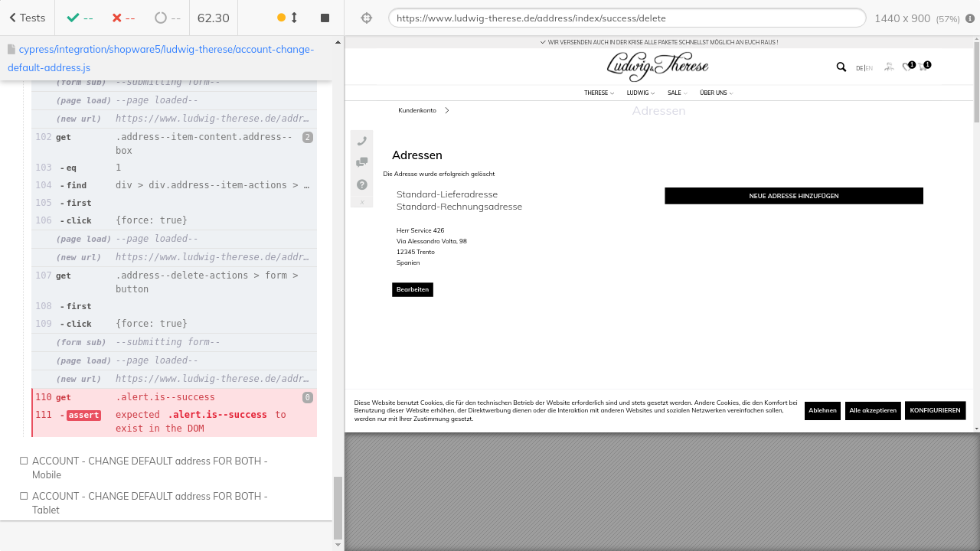Screen dimensions: 980x551
Task: Click the chat bubbles sidebar icon
Action: pyautogui.click(x=362, y=162)
